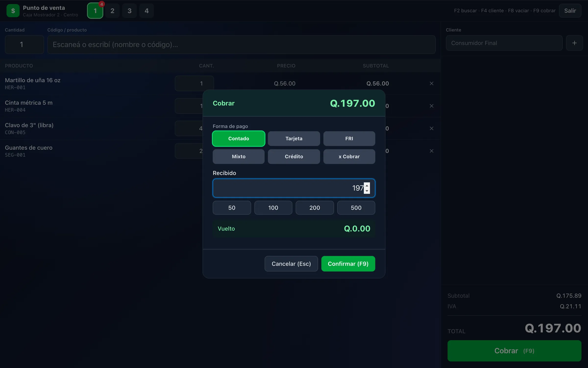The image size is (588, 368).
Task: Click the Cantidad quantity field
Action: (24, 44)
